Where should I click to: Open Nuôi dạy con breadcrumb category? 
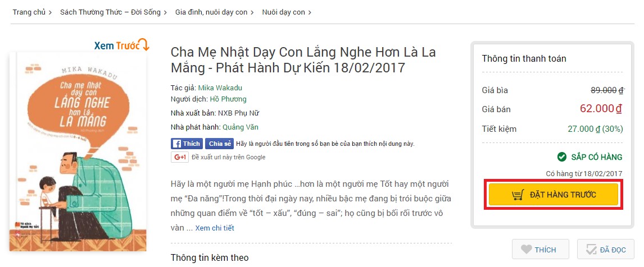283,12
